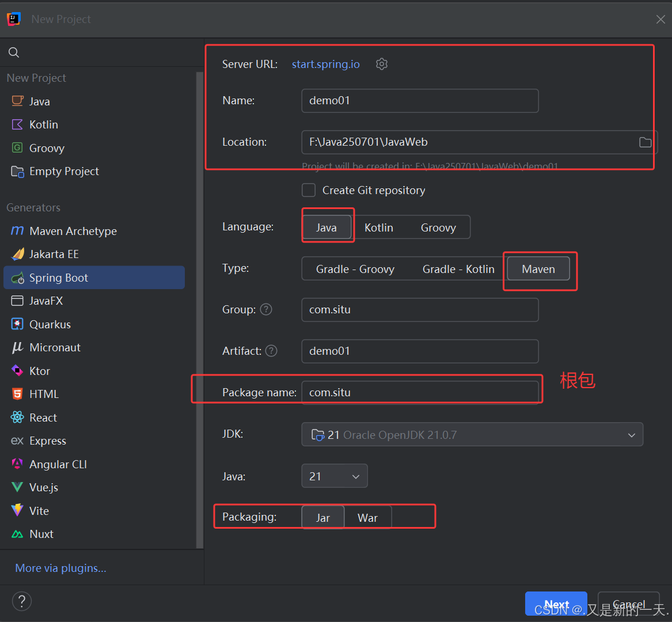Open start.spring.io server URL link

326,64
